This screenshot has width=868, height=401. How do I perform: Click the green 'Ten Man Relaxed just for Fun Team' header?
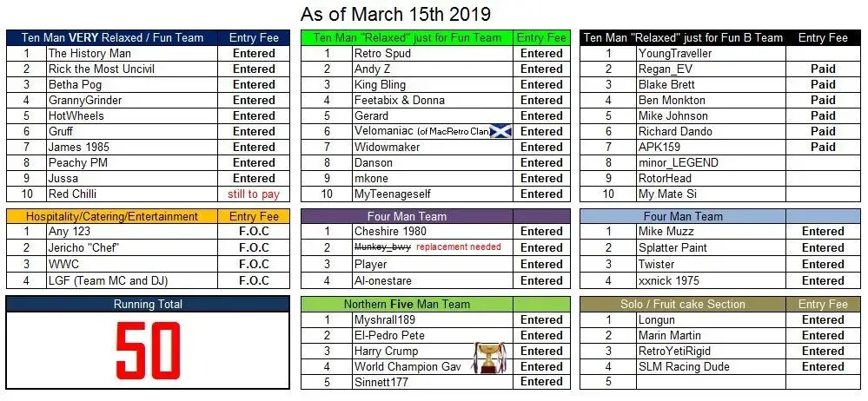(x=407, y=38)
